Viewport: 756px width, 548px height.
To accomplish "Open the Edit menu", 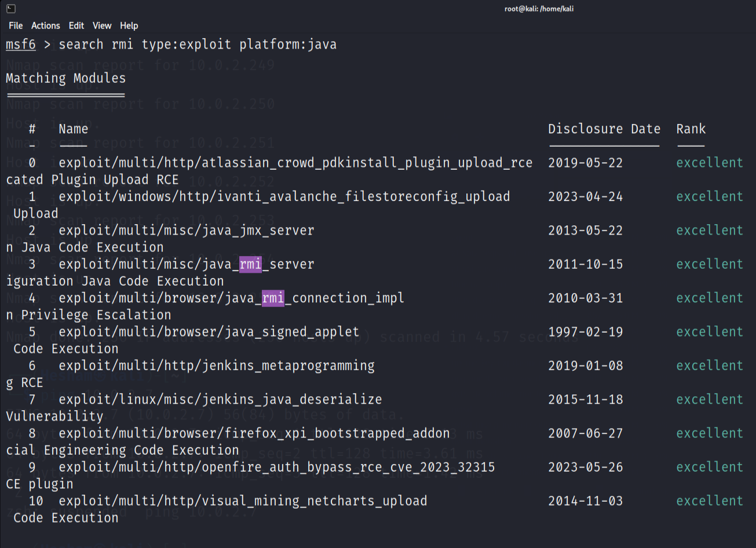I will (x=76, y=25).
